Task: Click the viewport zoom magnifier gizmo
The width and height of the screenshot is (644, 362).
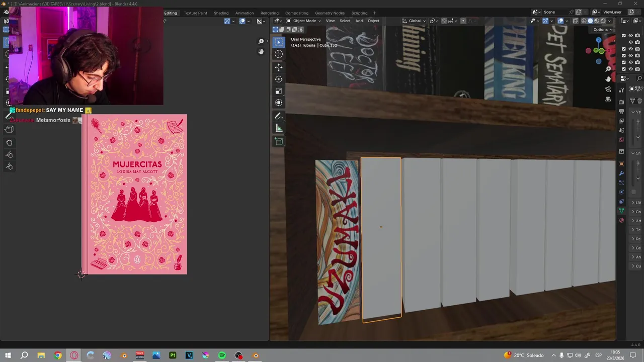Action: coord(608,69)
